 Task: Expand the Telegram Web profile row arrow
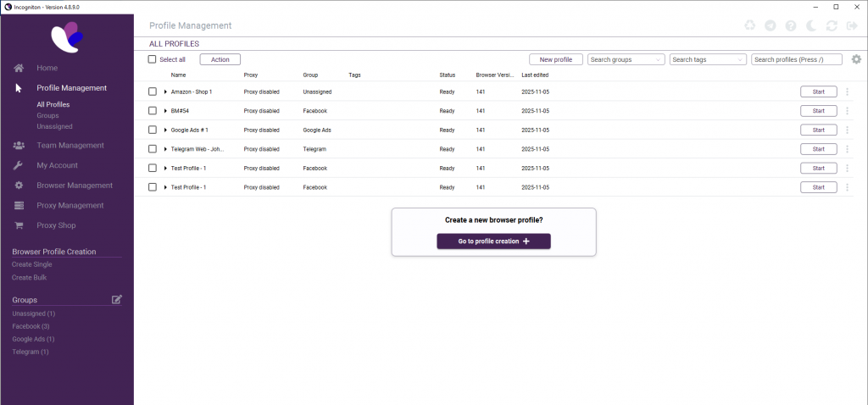point(166,149)
